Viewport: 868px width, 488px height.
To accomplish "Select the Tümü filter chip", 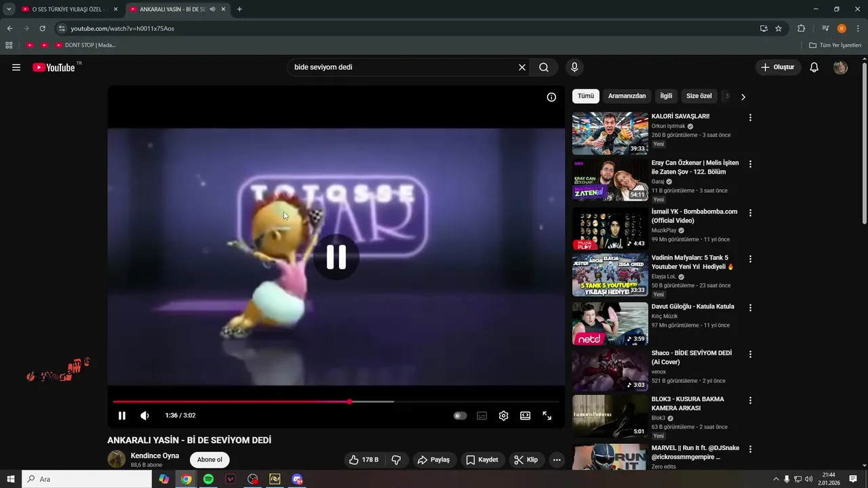I will [x=586, y=96].
